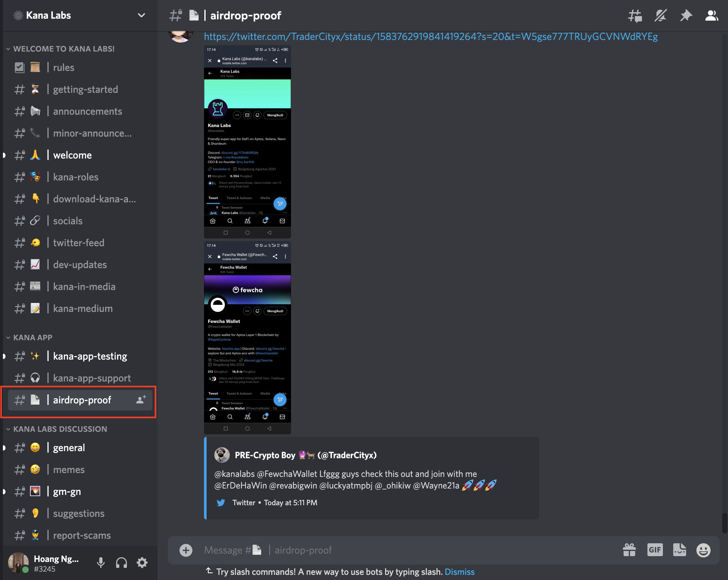Screen dimensions: 728x580
Task: Open the kana-roles channel
Action: [80, 177]
